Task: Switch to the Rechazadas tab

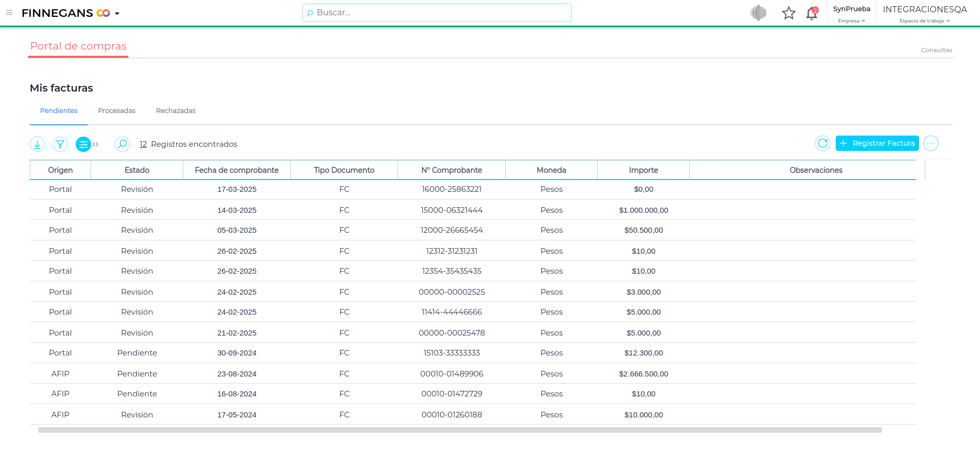Action: (176, 111)
